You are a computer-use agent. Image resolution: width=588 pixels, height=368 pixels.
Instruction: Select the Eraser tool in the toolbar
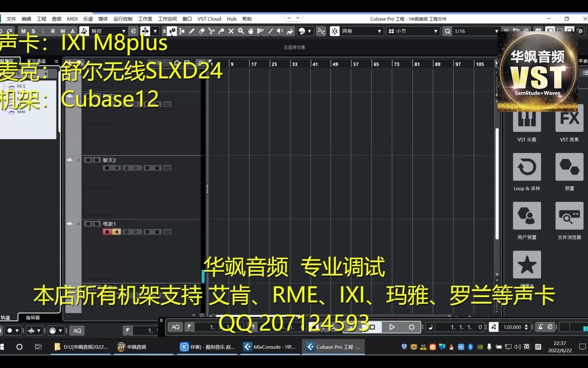tap(201, 31)
